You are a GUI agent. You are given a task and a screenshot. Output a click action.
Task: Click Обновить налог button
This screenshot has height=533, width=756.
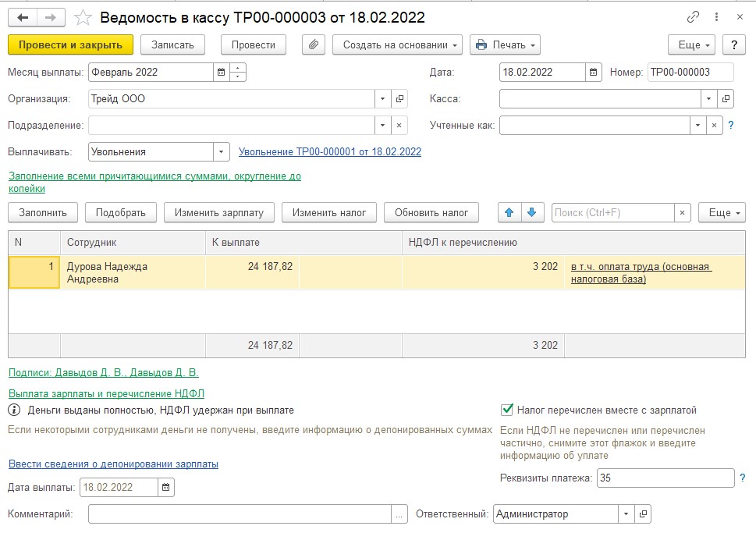[431, 213]
